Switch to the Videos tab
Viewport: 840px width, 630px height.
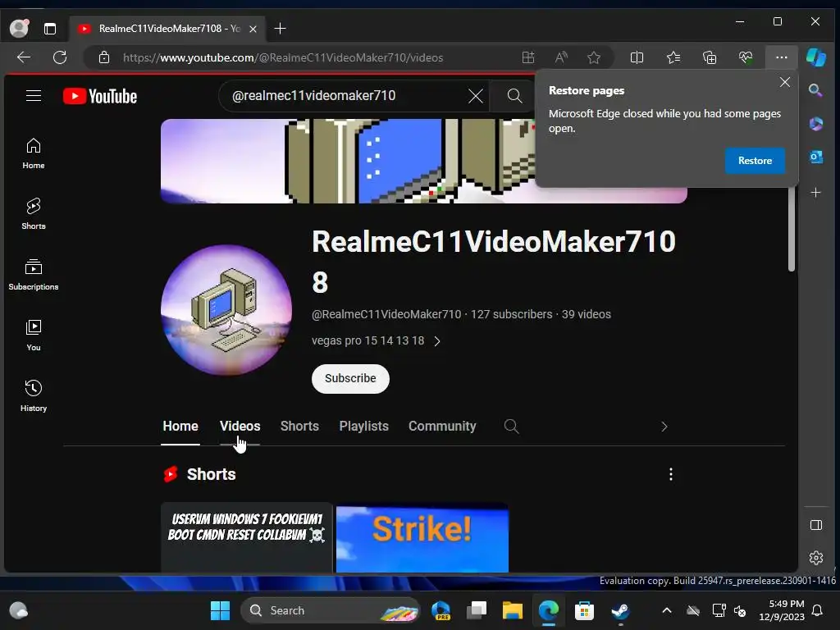pos(240,427)
